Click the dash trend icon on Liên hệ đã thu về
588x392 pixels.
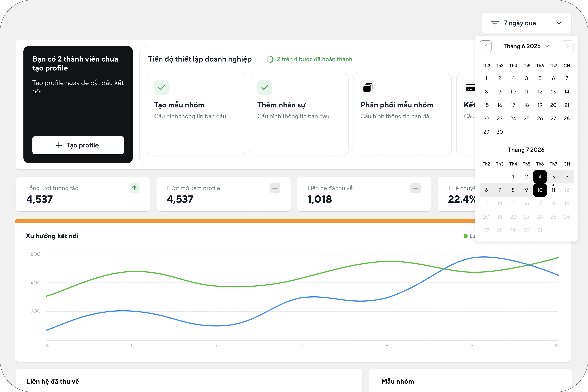[x=415, y=188]
